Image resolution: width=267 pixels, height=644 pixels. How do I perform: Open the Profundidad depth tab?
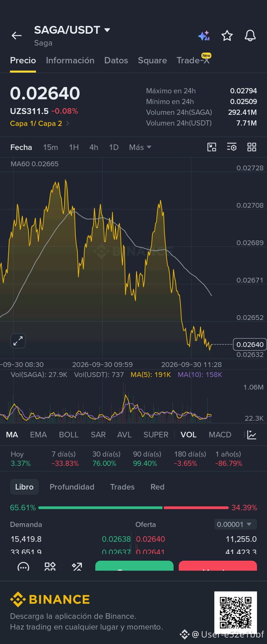72,487
